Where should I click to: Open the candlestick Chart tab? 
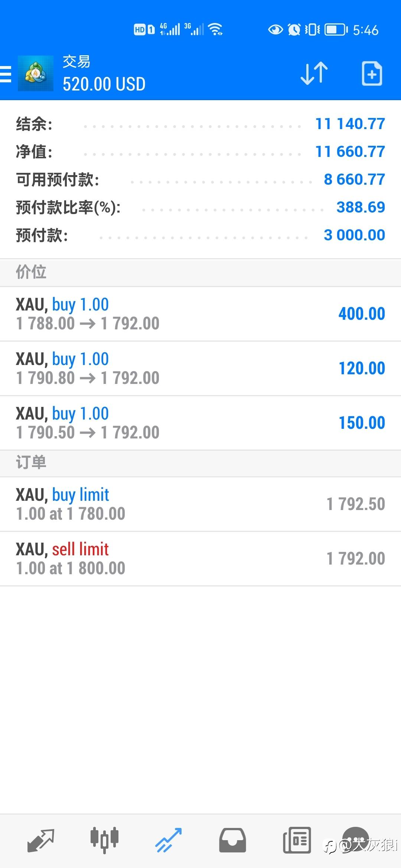click(104, 840)
